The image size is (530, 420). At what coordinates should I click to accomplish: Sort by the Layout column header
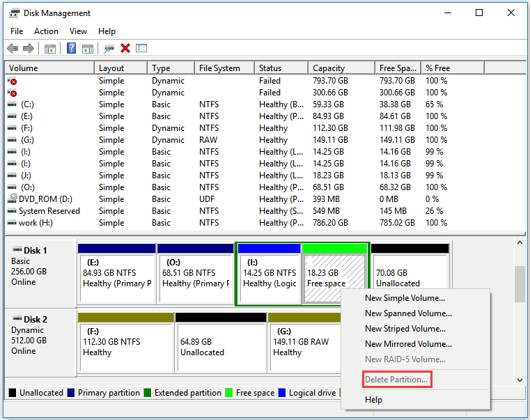pos(120,68)
